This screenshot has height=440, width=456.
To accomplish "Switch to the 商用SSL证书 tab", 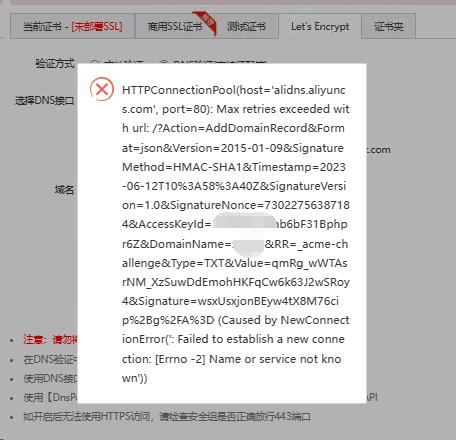I will [x=175, y=26].
